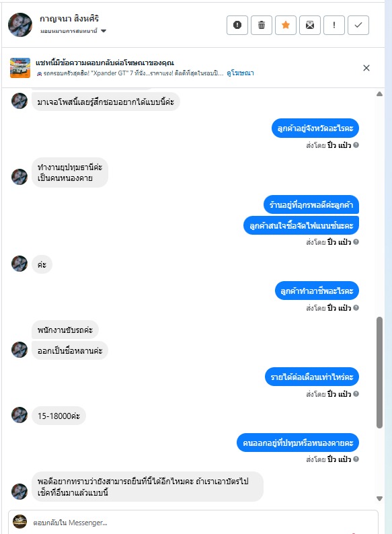Show sender info icon beside first ปิ๋ว แป๋ว
Screen dimensions: 392x534
coord(356,145)
